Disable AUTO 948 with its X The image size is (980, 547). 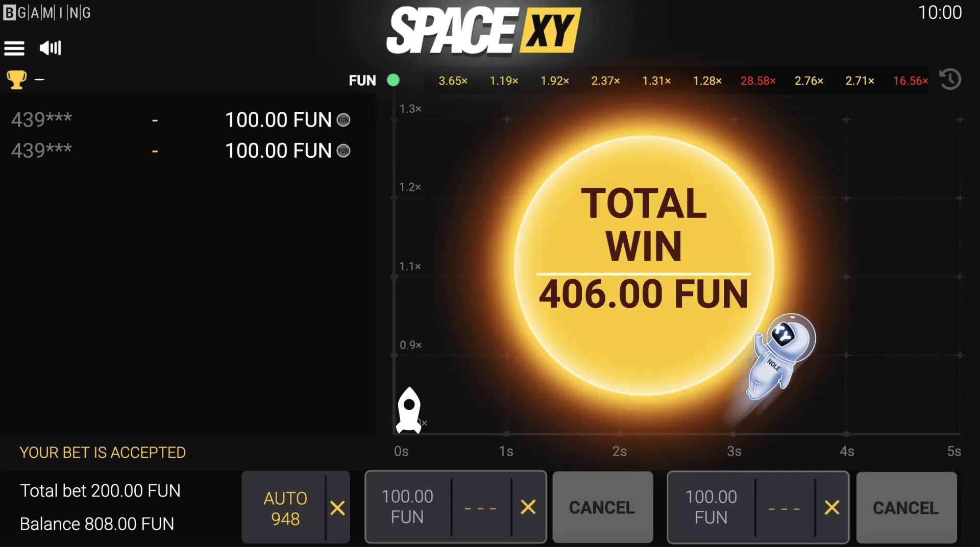click(x=337, y=508)
